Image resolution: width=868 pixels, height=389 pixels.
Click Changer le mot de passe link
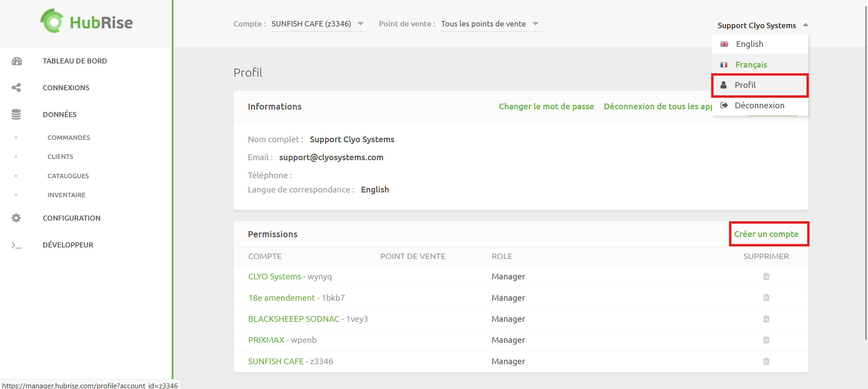click(x=546, y=107)
